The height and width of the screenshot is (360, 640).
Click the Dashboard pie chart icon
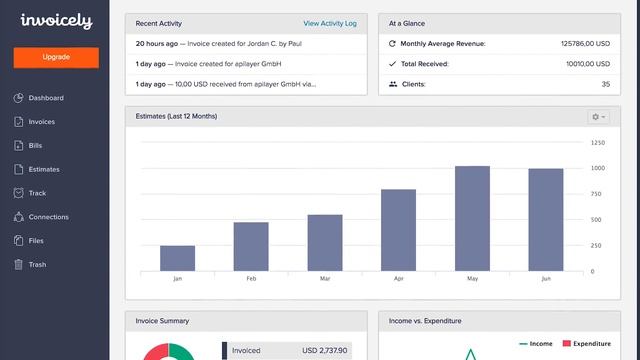(x=18, y=98)
